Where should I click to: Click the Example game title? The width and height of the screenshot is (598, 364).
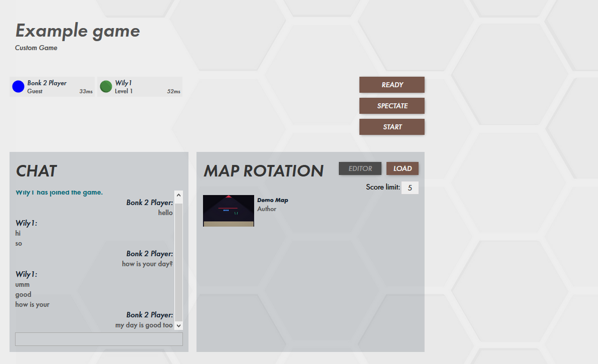coord(78,31)
